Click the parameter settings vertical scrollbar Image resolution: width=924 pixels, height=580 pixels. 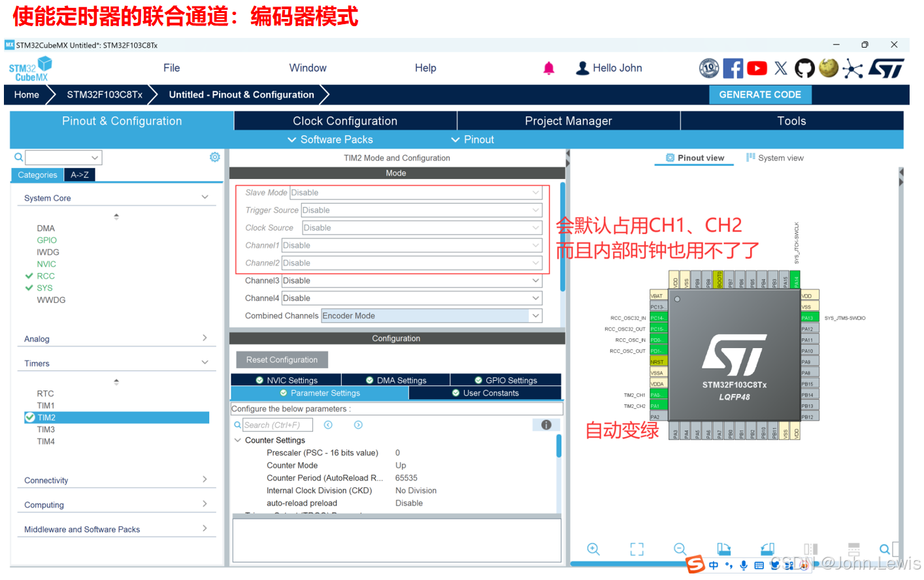pos(559,447)
